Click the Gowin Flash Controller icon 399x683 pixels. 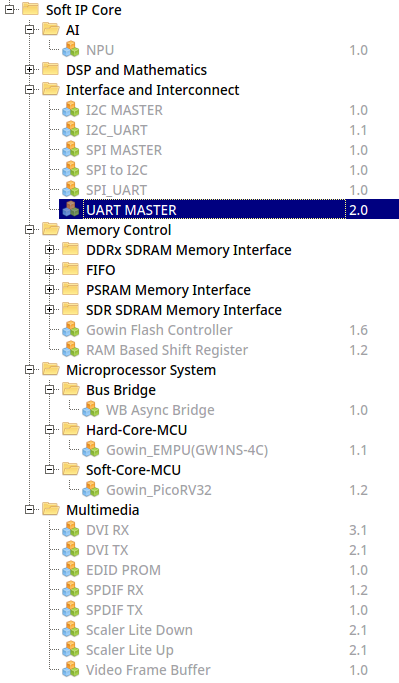pyautogui.click(x=71, y=330)
